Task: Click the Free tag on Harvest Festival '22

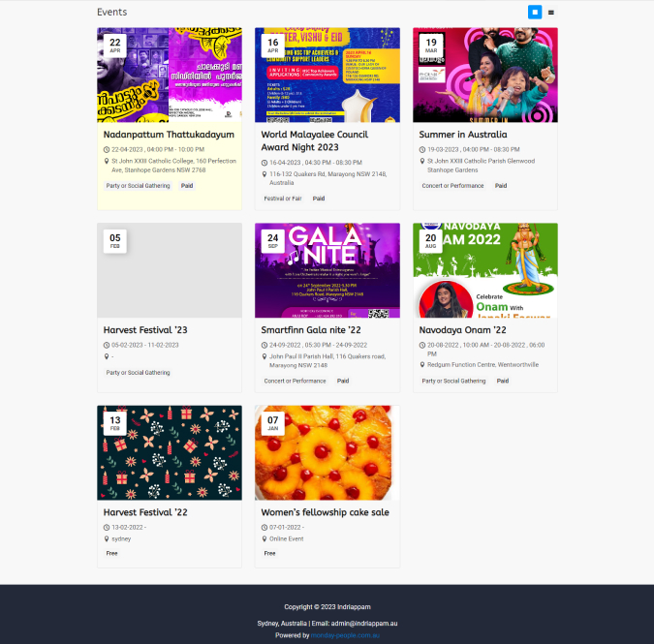Action: point(111,554)
